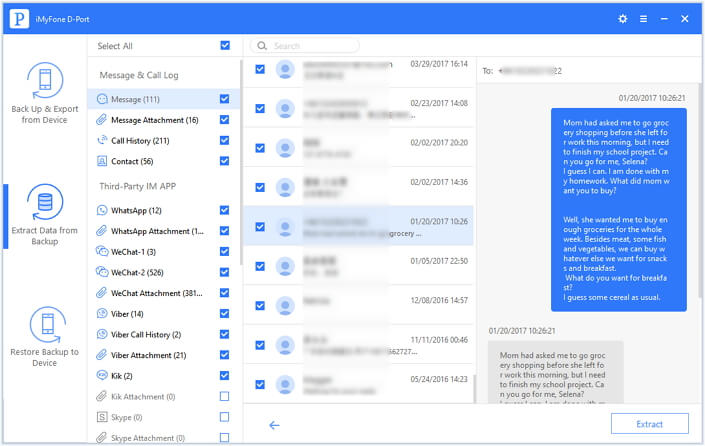Click the Kik (2) icon
The image size is (705, 446).
pyautogui.click(x=102, y=375)
